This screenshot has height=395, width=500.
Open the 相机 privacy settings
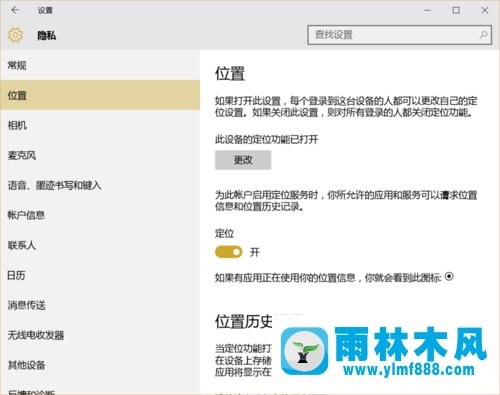100,125
